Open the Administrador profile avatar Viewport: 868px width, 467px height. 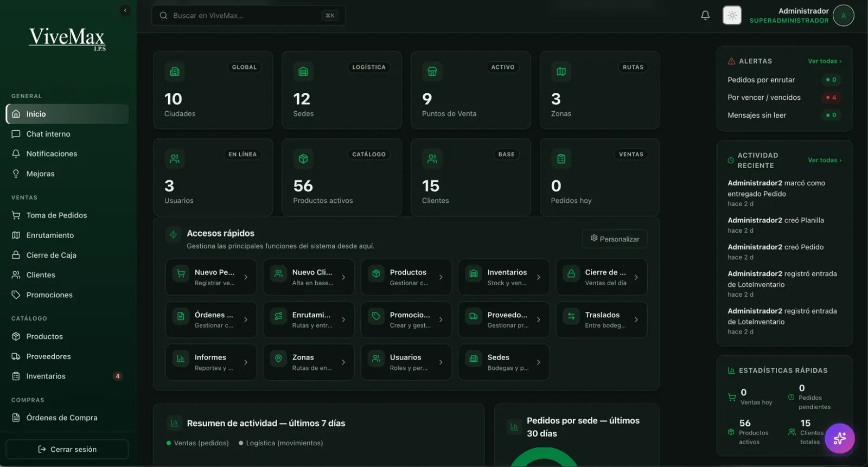tap(844, 15)
